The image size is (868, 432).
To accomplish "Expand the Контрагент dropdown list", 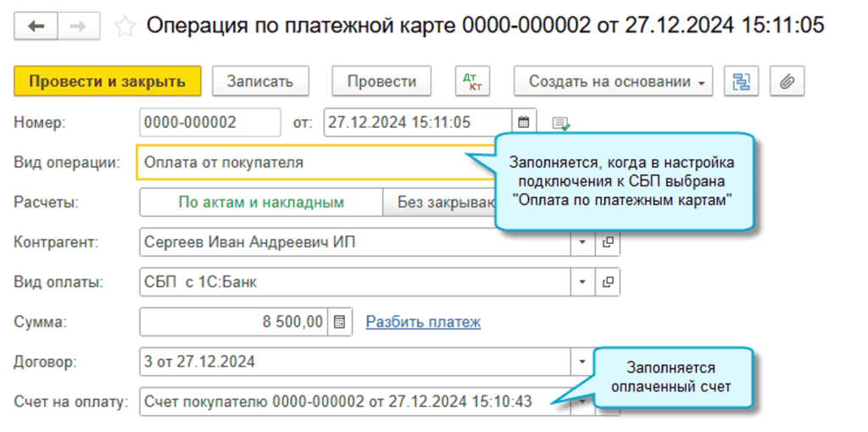I will pos(583,242).
